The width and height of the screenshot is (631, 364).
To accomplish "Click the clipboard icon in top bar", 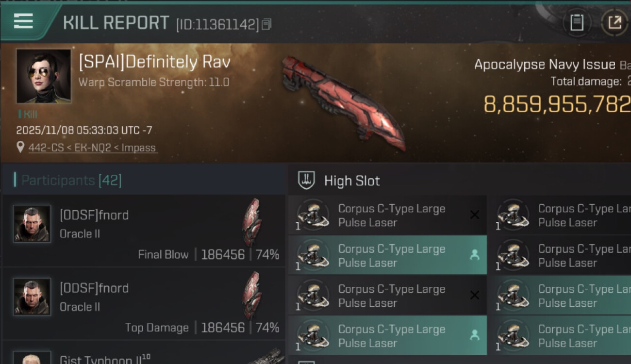I will point(577,22).
